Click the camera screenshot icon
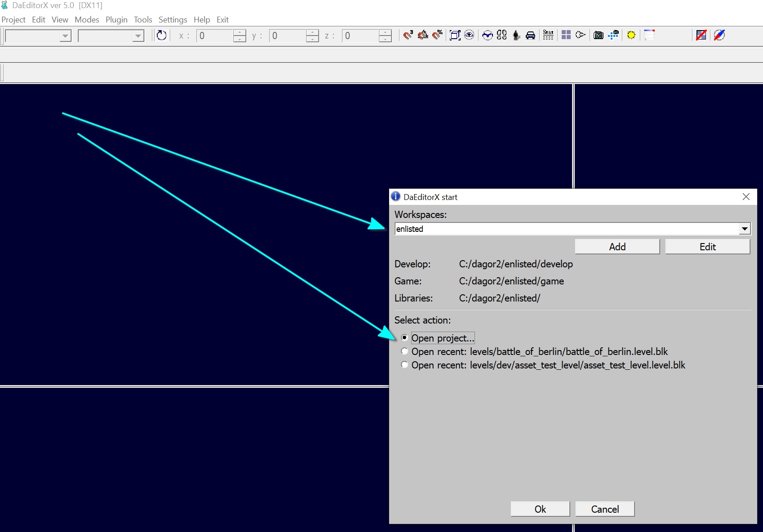The image size is (763, 532). tap(598, 35)
